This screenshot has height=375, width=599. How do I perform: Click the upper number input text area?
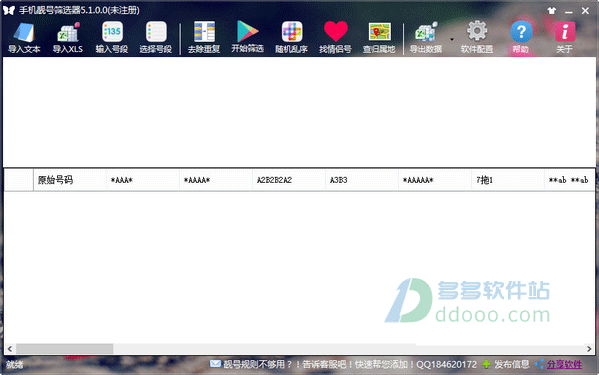click(x=299, y=112)
